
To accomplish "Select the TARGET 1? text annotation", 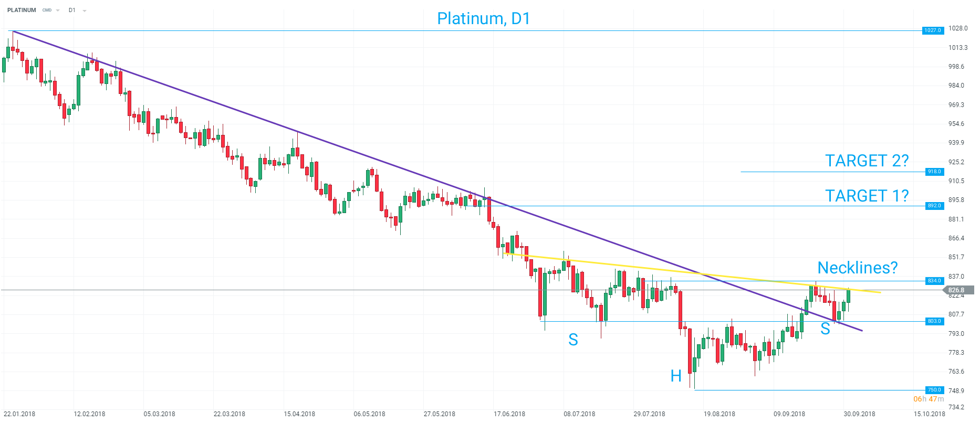I will 867,196.
